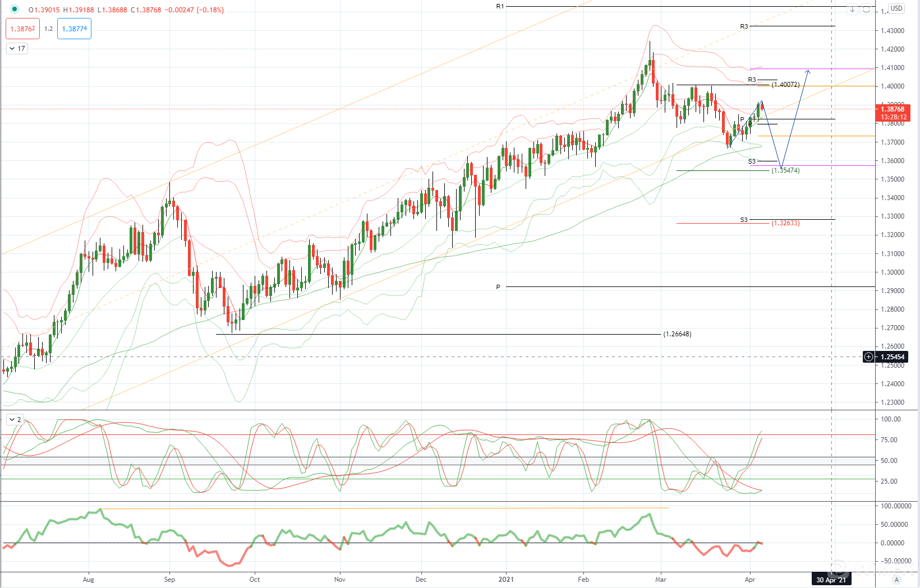Screen dimensions: 920x588
Task: Click the green market status dot
Action: [x=14, y=10]
